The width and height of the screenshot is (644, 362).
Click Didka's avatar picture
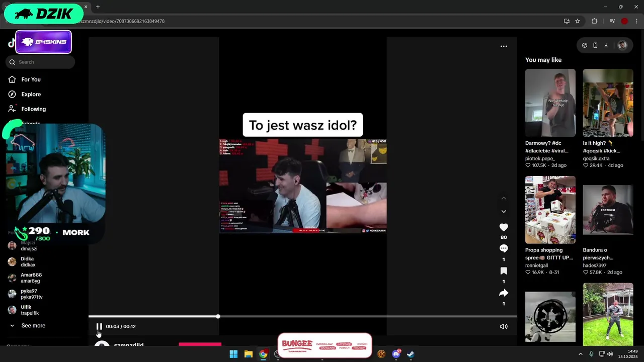[x=12, y=262]
